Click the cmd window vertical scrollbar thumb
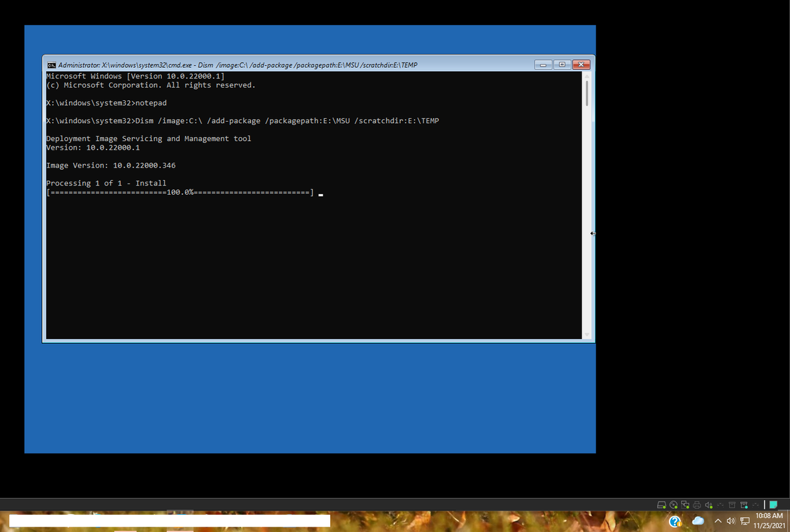 tap(587, 93)
